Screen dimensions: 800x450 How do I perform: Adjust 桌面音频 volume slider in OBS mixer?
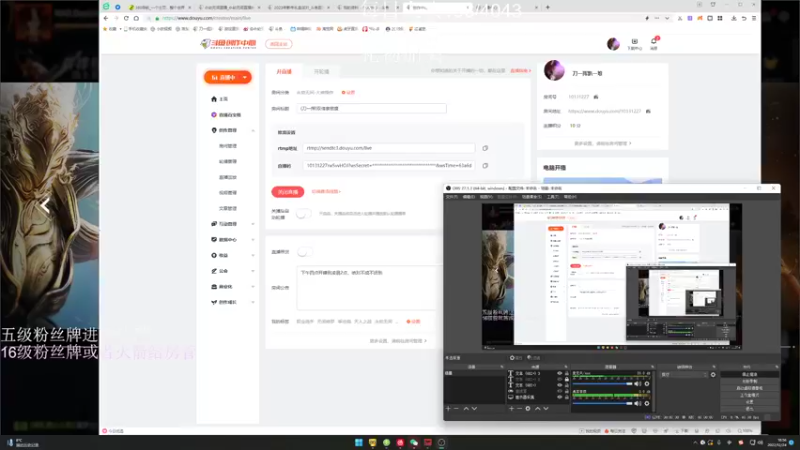602,403
